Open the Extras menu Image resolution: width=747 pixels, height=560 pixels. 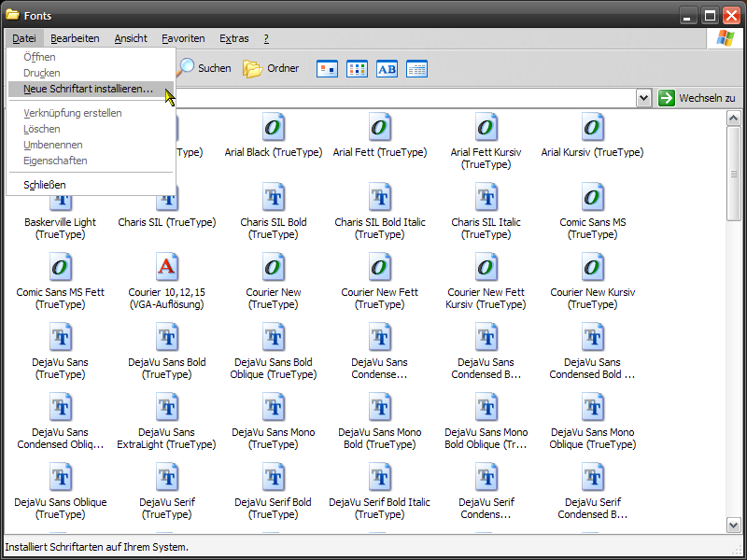[x=234, y=38]
